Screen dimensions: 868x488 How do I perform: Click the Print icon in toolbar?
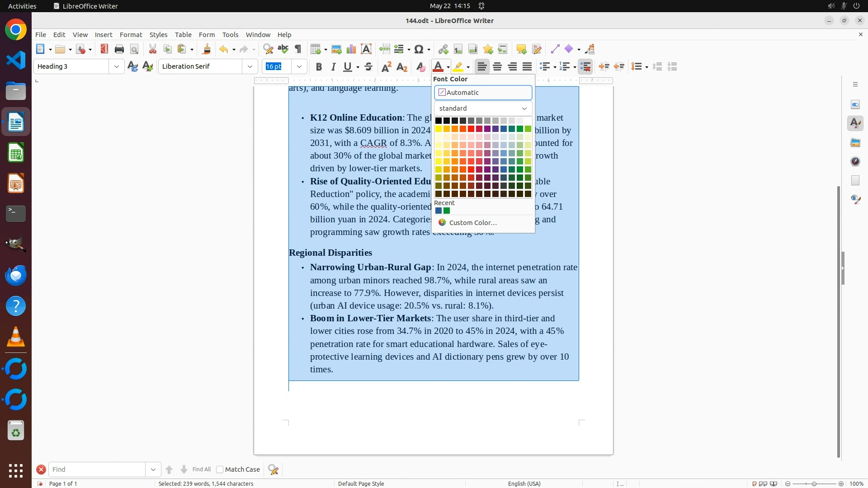[119, 49]
